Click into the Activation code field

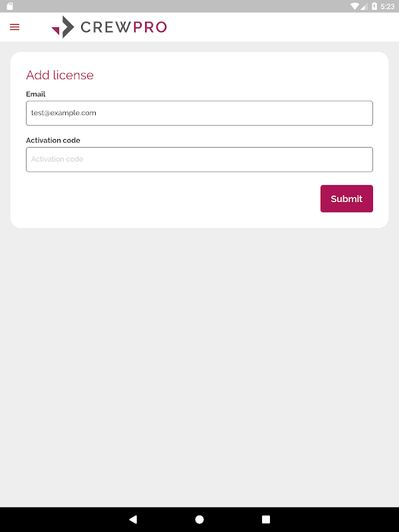[199, 160]
